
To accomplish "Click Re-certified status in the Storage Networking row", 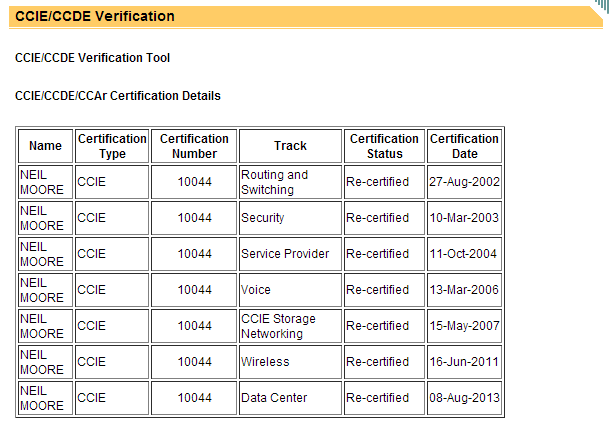I will tap(378, 326).
